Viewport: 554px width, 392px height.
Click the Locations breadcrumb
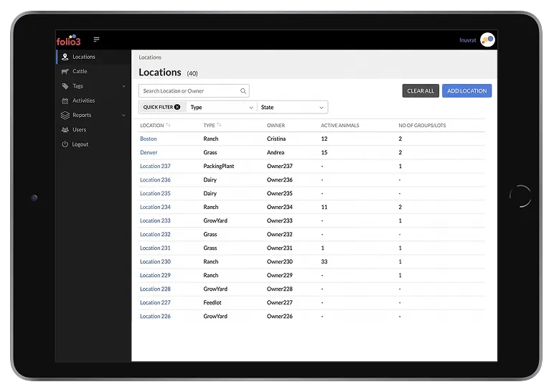tap(150, 57)
